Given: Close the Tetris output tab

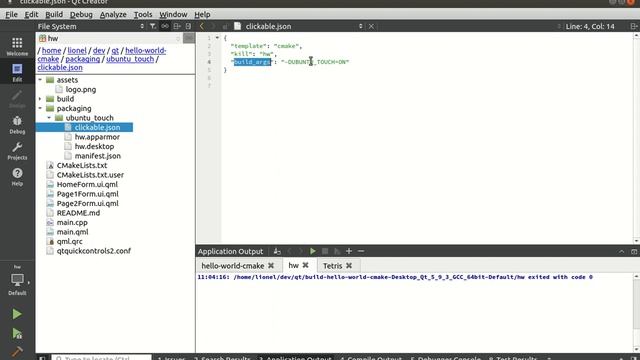Looking at the screenshot, I should (x=349, y=266).
